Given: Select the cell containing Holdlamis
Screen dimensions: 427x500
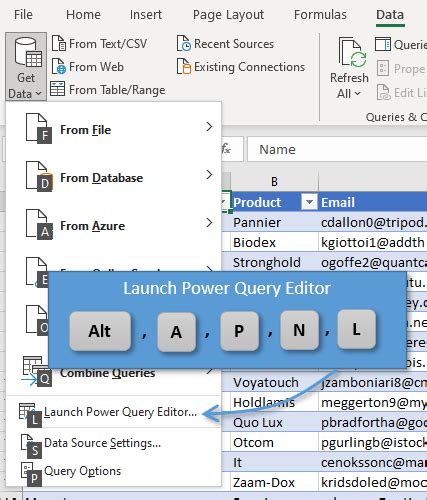Looking at the screenshot, I should [274, 402].
